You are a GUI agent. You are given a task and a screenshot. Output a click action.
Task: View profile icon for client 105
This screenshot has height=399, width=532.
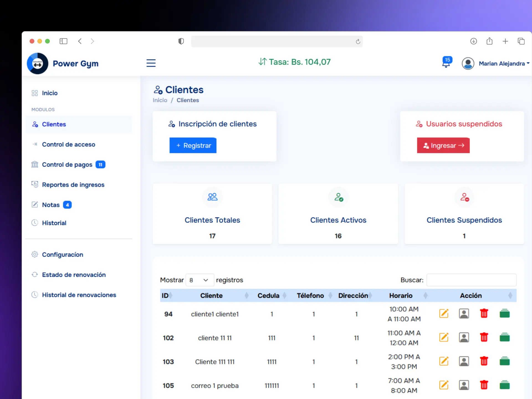tap(464, 385)
